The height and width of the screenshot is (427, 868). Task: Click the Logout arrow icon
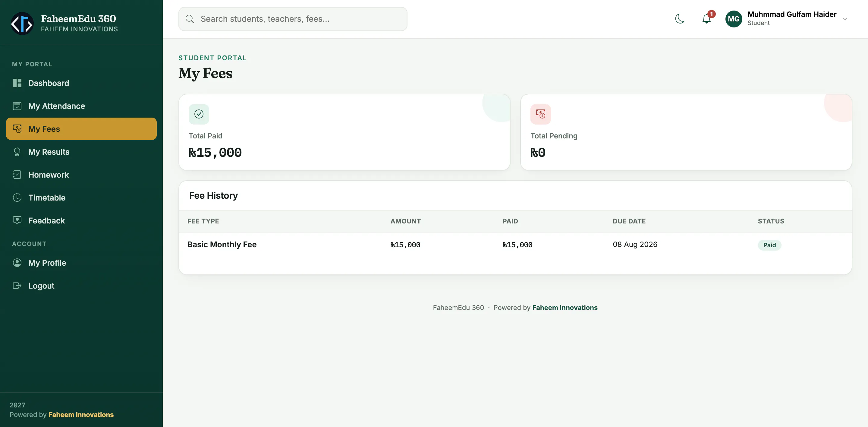[x=17, y=286]
